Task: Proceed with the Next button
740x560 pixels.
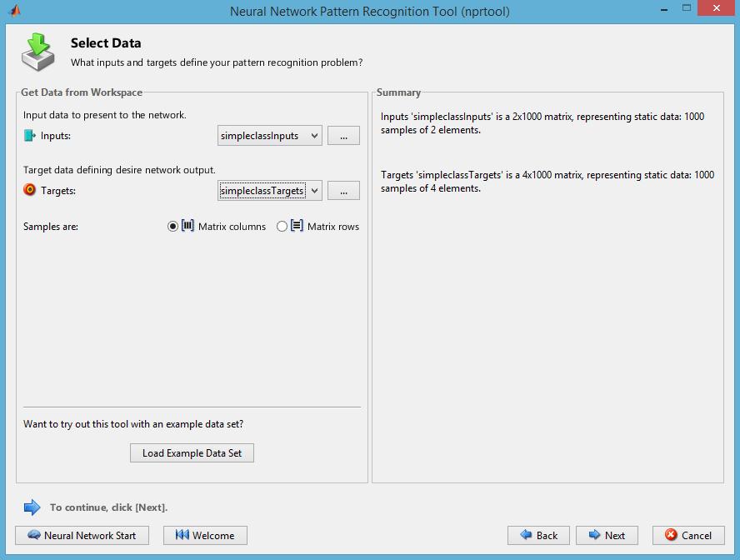Action: pyautogui.click(x=607, y=536)
